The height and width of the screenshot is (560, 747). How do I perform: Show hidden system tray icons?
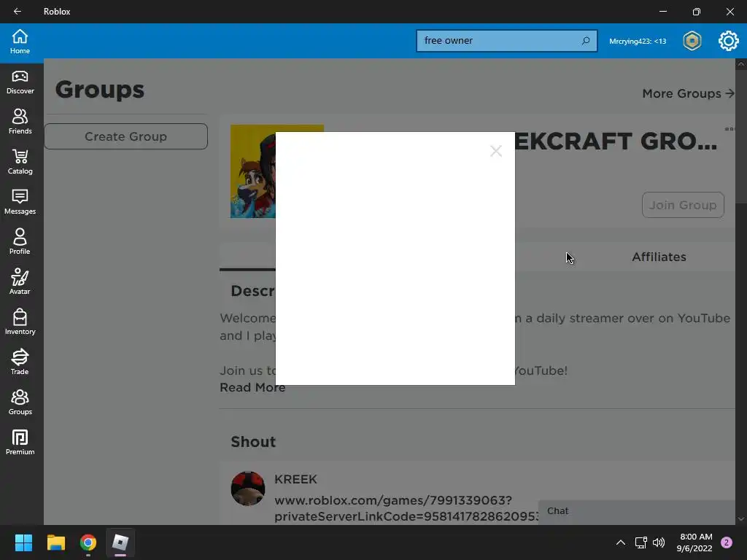[x=620, y=542]
